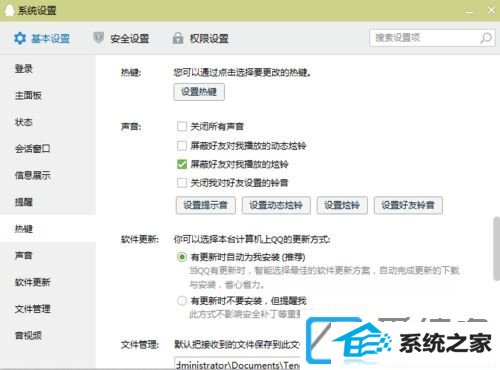Screen dimensions: 500x370
Task: Click the magnifier icon in search box
Action: [486, 38]
